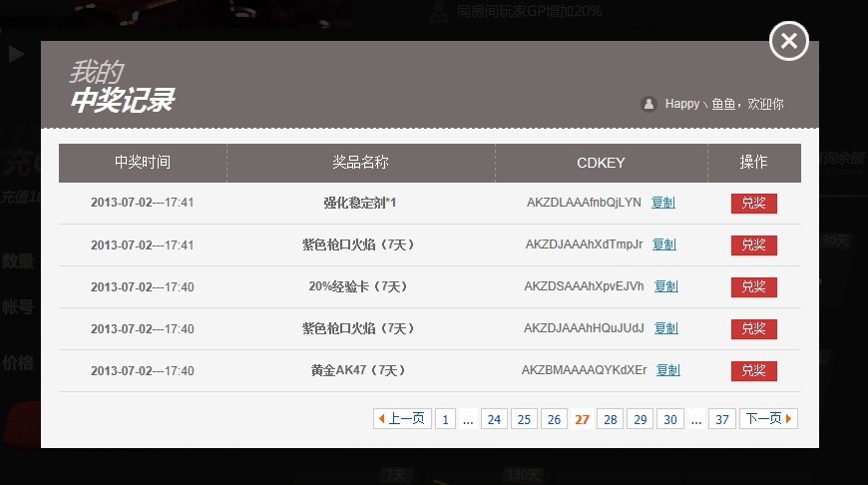Close the 中奖记录 popup dialog

[x=788, y=41]
